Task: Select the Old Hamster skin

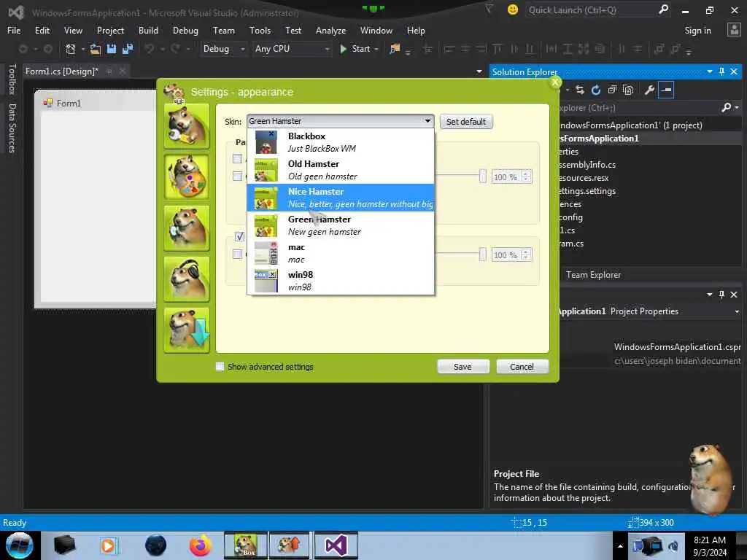Action: click(x=341, y=170)
